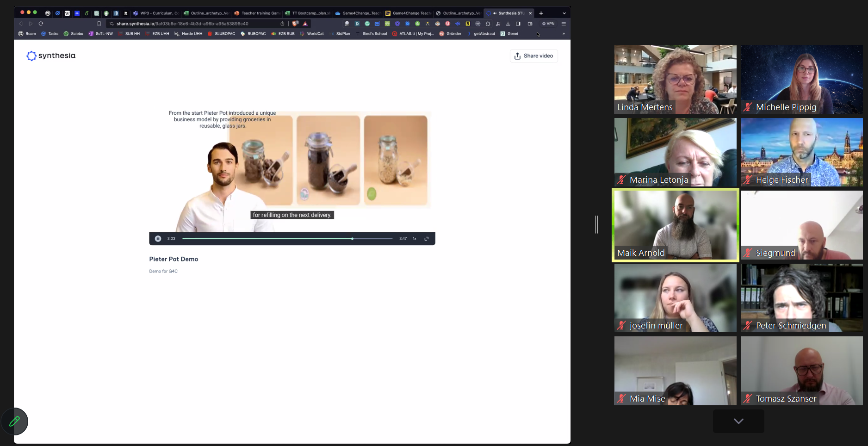This screenshot has height=446, width=868.
Task: Open the browser hamburger menu
Action: [x=564, y=24]
